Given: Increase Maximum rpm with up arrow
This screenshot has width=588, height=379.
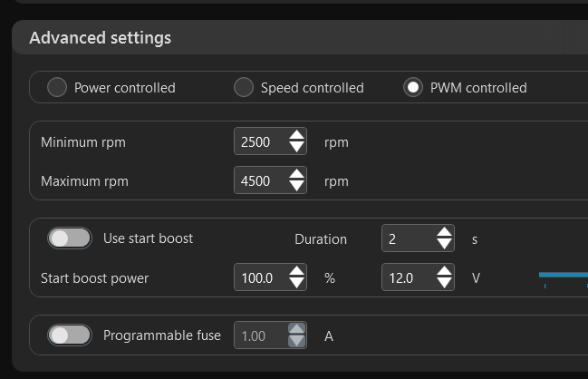Looking at the screenshot, I should click(x=296, y=175).
